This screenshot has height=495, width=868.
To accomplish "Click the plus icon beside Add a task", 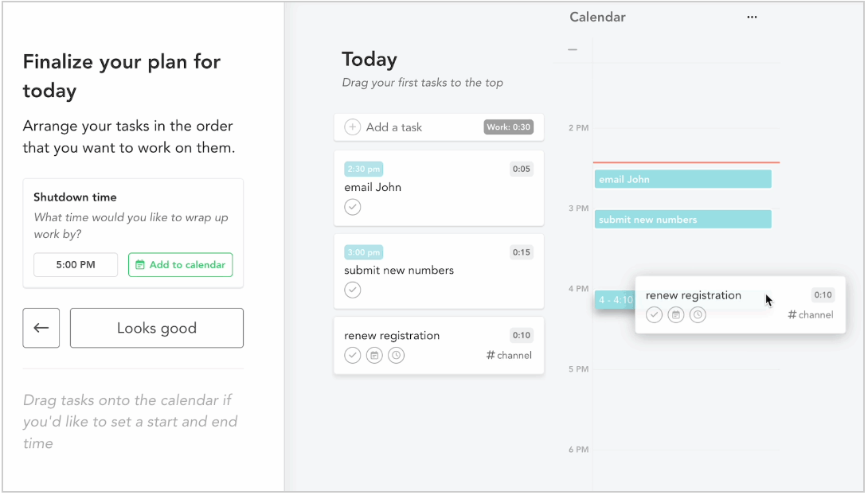I will click(353, 127).
